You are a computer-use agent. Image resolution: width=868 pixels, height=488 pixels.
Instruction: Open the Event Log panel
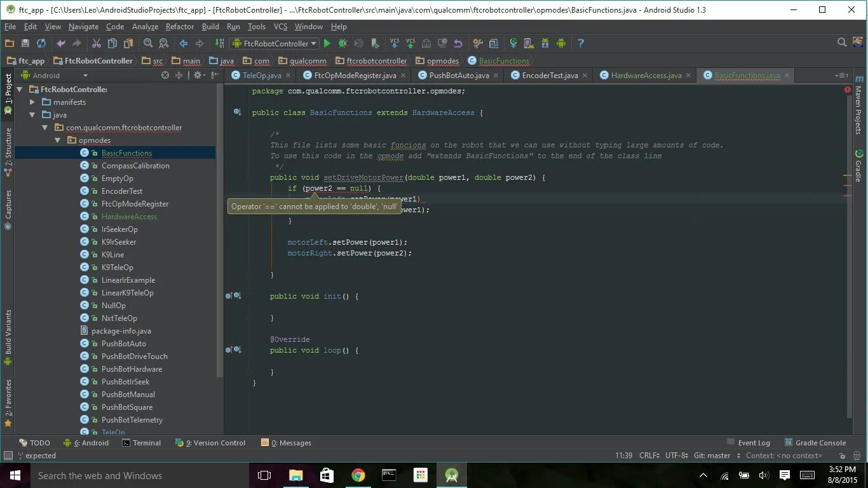pos(749,443)
